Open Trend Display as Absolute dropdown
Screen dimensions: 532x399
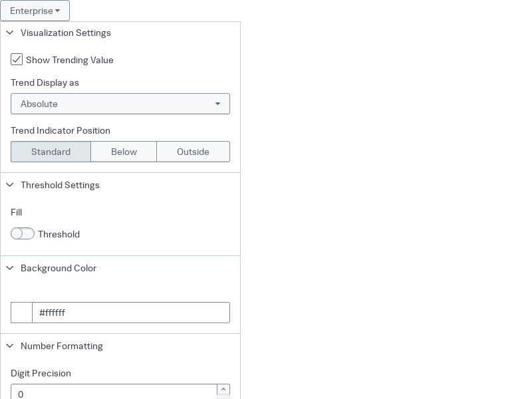coord(120,104)
